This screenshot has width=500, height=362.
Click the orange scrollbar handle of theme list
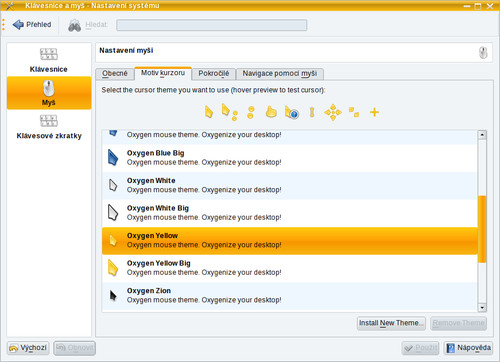click(482, 229)
